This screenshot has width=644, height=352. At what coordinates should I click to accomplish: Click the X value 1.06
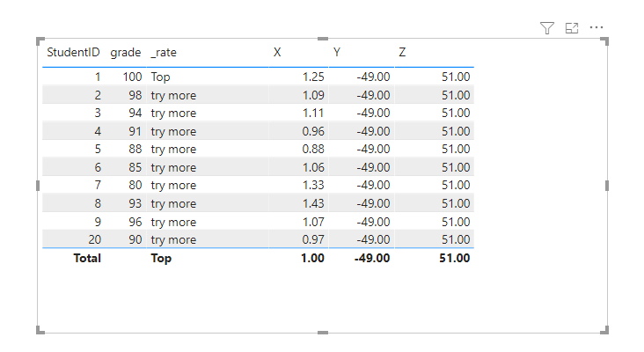[313, 167]
